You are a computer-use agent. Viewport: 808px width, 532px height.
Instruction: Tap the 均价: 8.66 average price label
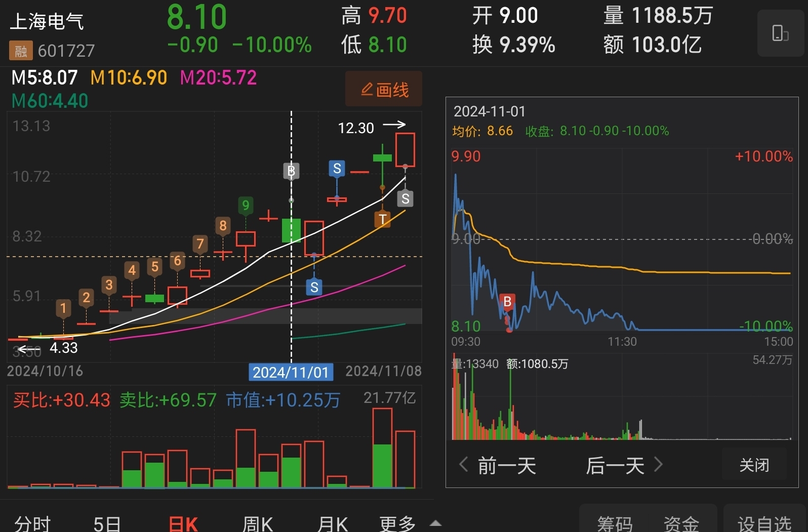tap(482, 131)
